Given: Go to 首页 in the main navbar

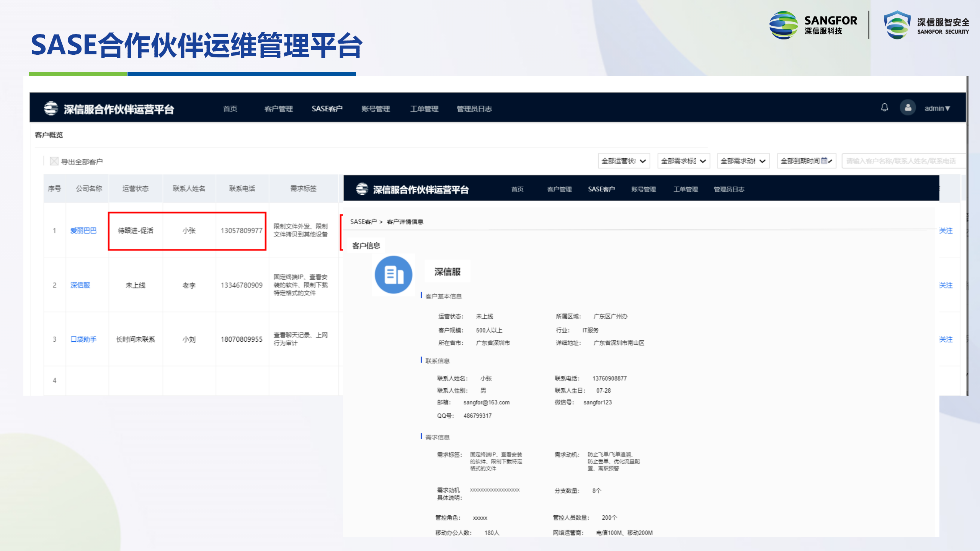Looking at the screenshot, I should coord(230,109).
